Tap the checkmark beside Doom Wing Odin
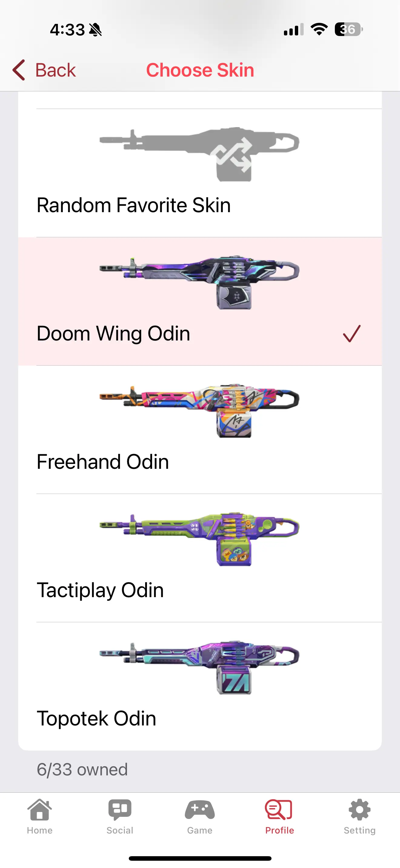The image size is (400, 868). point(352,334)
